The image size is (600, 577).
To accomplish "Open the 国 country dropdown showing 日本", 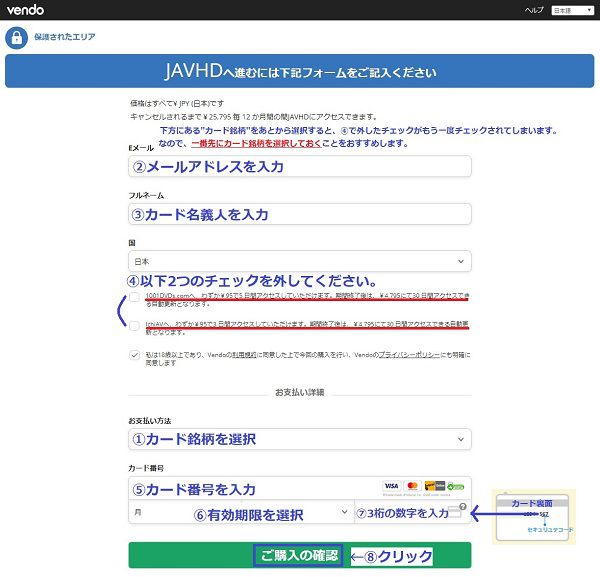I will click(x=300, y=261).
